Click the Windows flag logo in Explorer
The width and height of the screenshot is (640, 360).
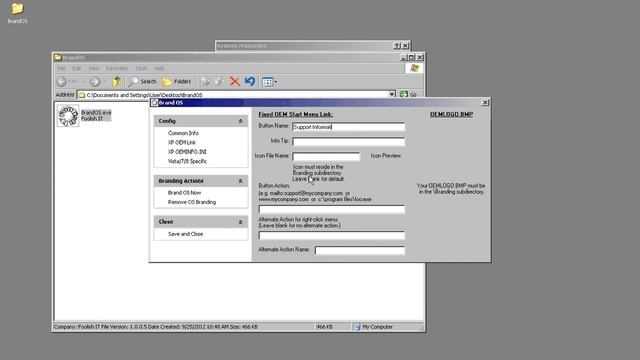pyautogui.click(x=414, y=68)
